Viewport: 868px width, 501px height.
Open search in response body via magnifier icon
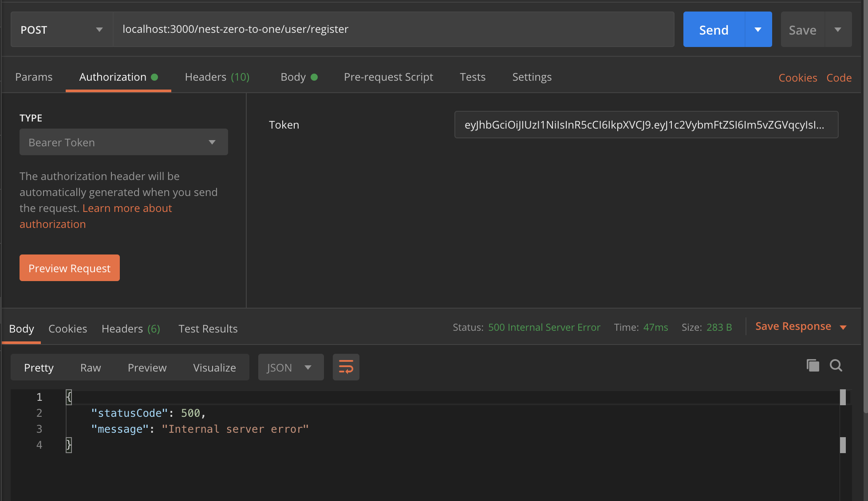[836, 366]
